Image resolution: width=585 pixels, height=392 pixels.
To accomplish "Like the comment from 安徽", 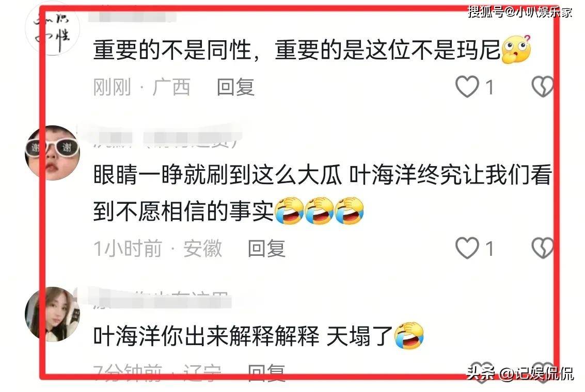I will (467, 248).
